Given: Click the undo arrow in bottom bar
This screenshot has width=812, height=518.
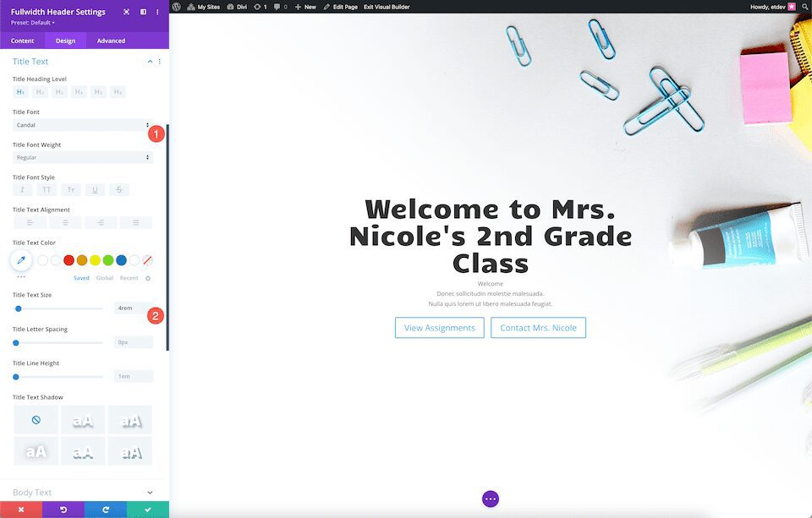Looking at the screenshot, I should tap(63, 510).
